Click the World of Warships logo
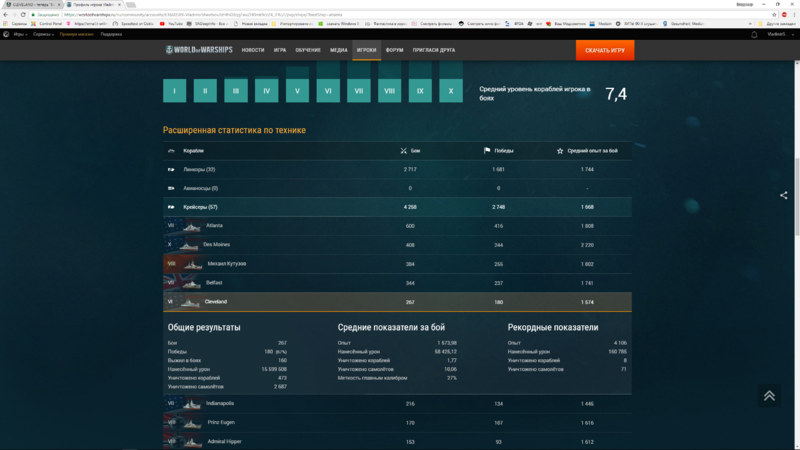Viewport: 800px width, 450px height. (198, 50)
